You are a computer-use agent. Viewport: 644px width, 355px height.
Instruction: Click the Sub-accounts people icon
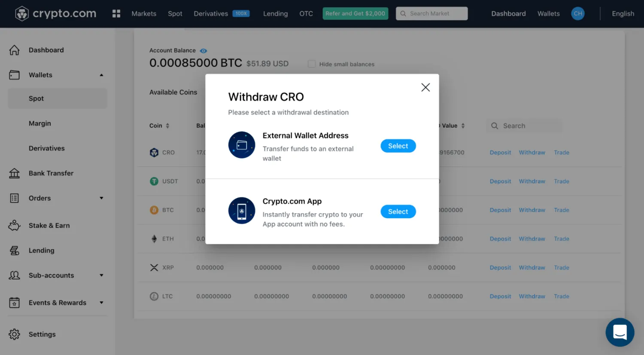15,275
